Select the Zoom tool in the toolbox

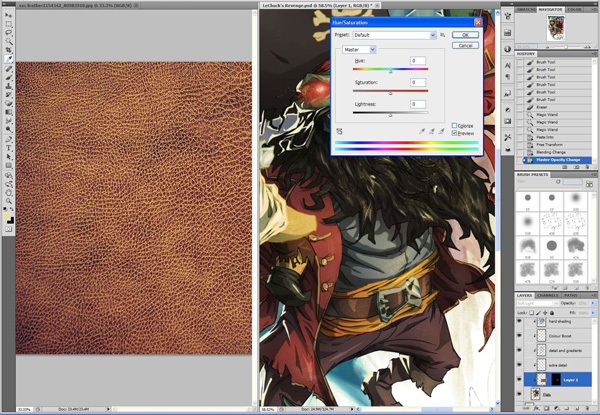tap(8, 201)
